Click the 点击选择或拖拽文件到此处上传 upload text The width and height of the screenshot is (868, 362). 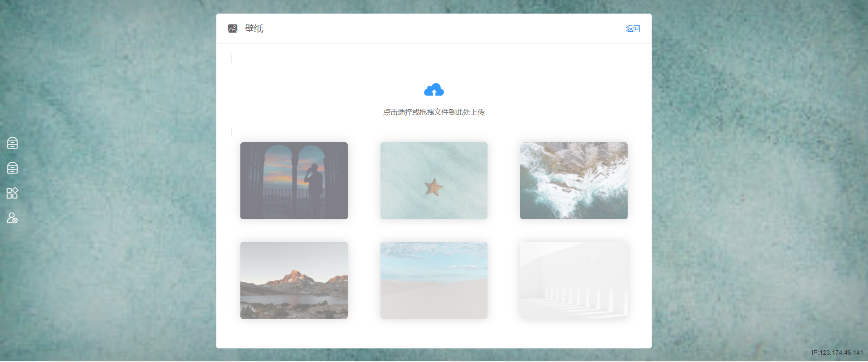click(x=434, y=112)
